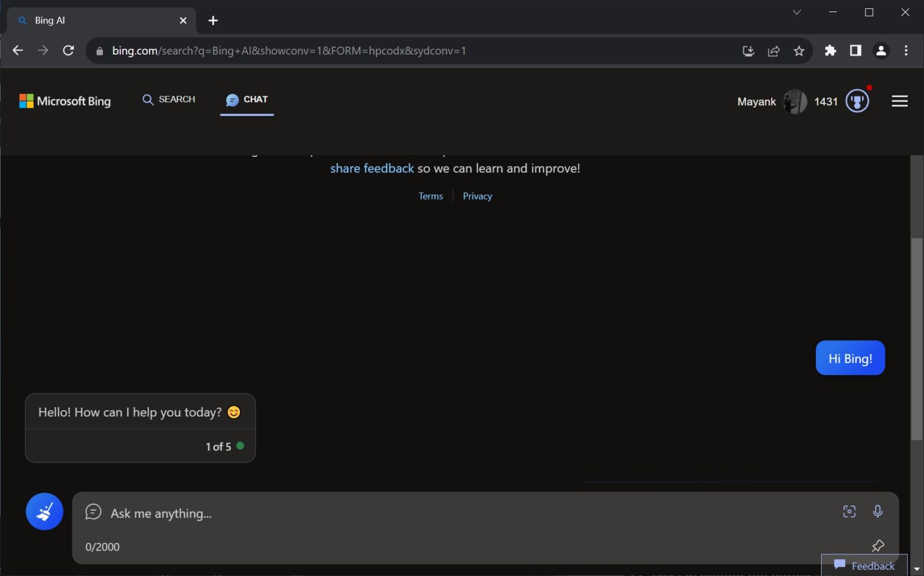Viewport: 924px width, 576px height.
Task: Bookmark the page with the star icon
Action: click(799, 51)
